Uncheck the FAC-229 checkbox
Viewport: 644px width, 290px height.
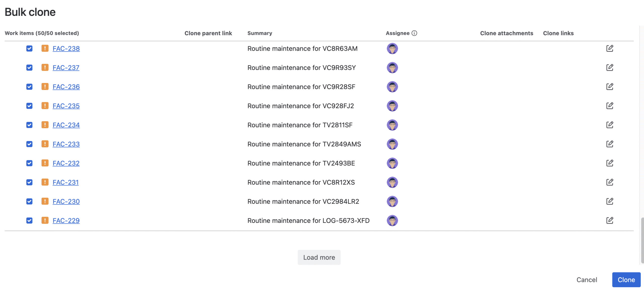point(29,220)
